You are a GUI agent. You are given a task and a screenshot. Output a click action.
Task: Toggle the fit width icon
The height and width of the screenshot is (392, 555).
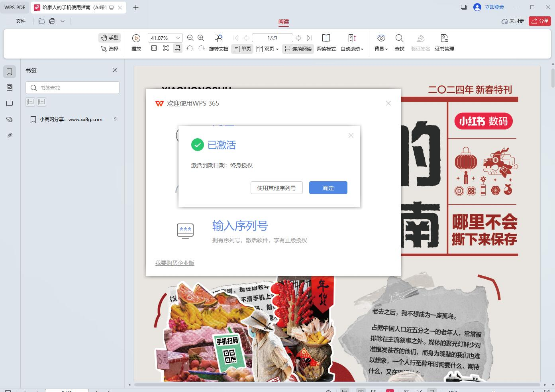tap(178, 48)
